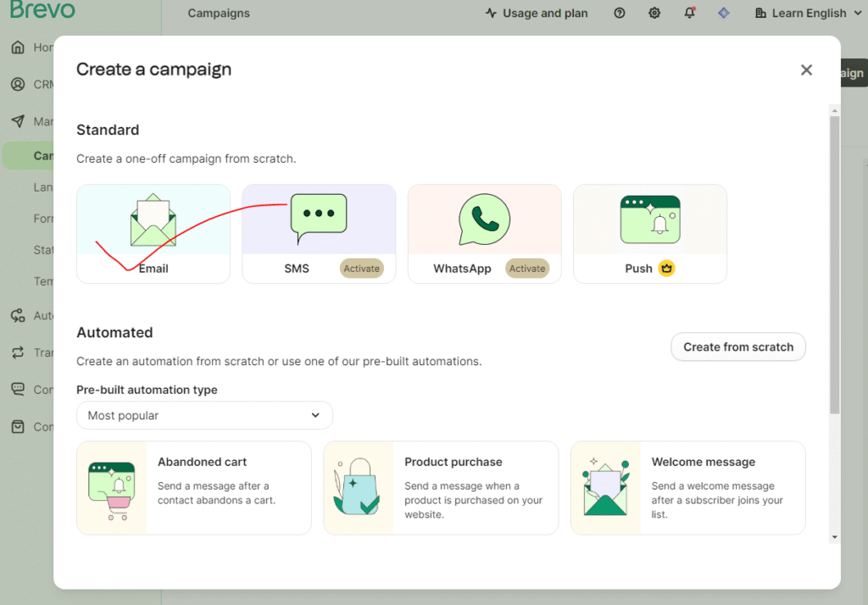
Task: Click the blue diamond icon in header
Action: (723, 13)
